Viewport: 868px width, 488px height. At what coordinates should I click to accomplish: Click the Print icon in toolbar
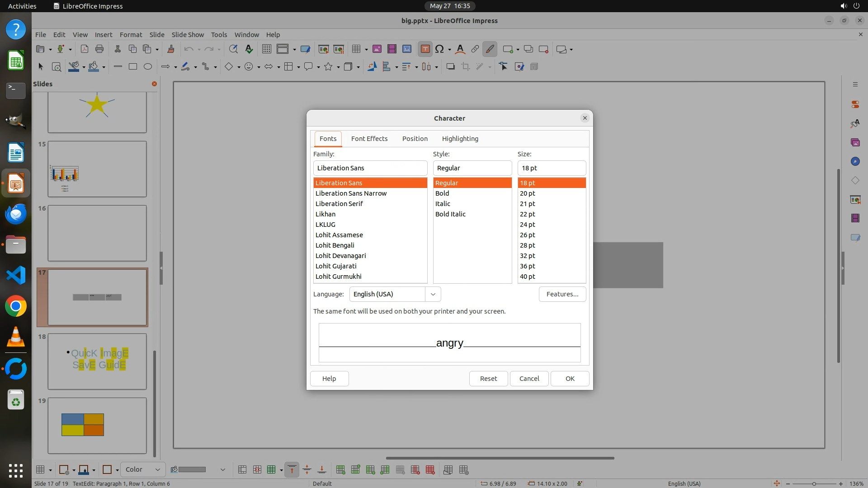(x=99, y=49)
